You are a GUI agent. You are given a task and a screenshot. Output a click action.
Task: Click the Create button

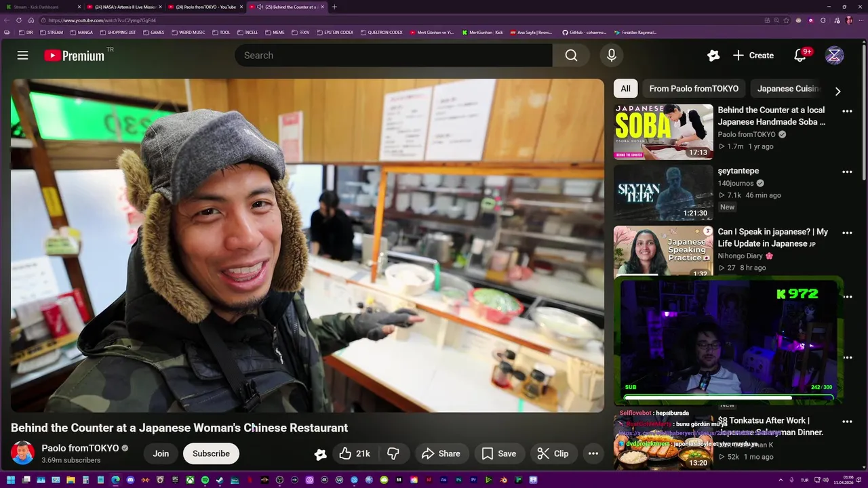pyautogui.click(x=753, y=56)
